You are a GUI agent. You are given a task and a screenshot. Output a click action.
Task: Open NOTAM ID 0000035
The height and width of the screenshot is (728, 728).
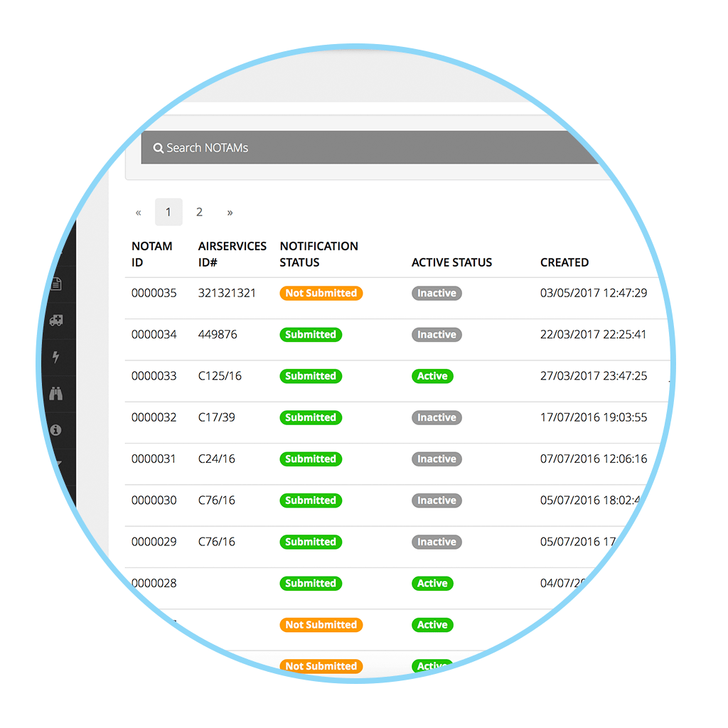click(154, 293)
